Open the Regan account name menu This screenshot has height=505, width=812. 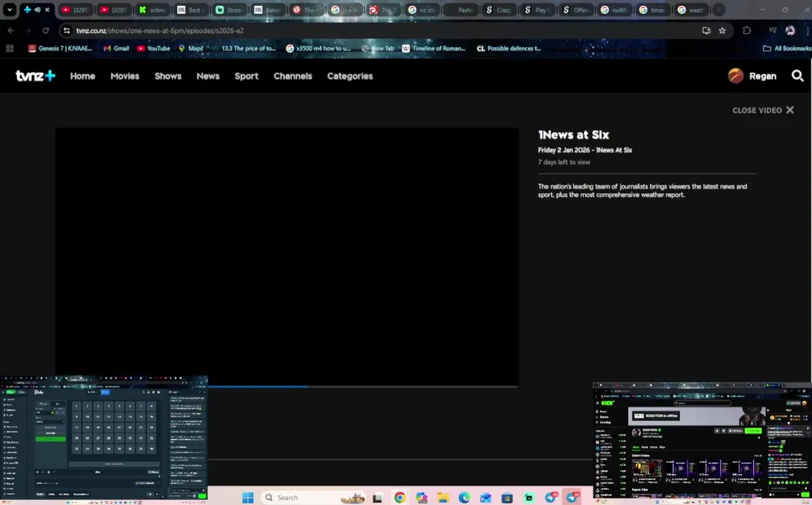[x=763, y=76]
